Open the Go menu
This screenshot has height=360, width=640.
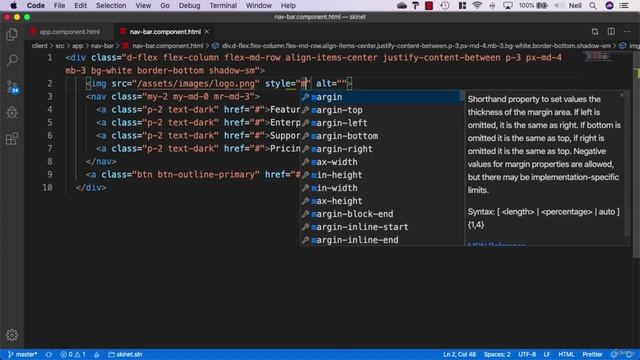pyautogui.click(x=165, y=5)
